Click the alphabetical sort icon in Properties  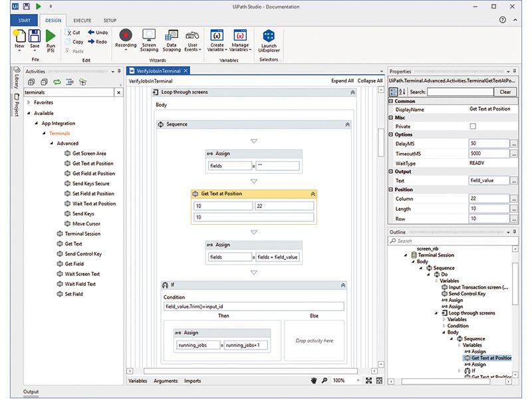click(x=402, y=92)
